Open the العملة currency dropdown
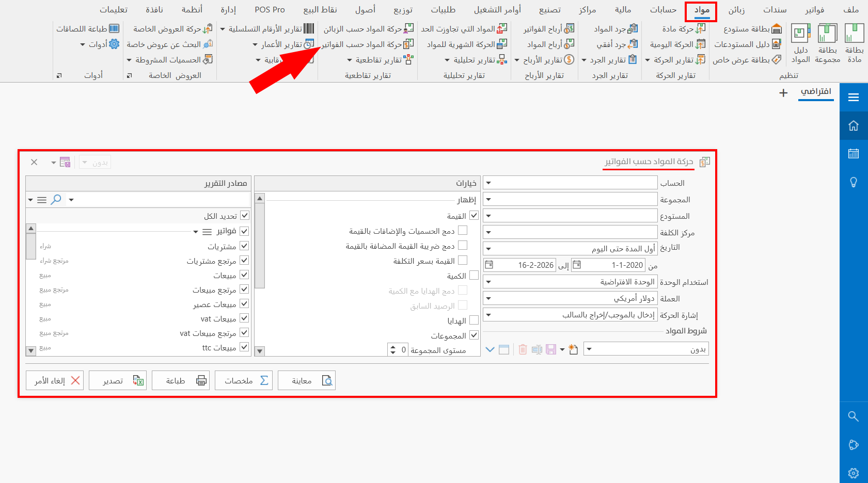Viewport: 868px width, 483px height. tap(488, 298)
